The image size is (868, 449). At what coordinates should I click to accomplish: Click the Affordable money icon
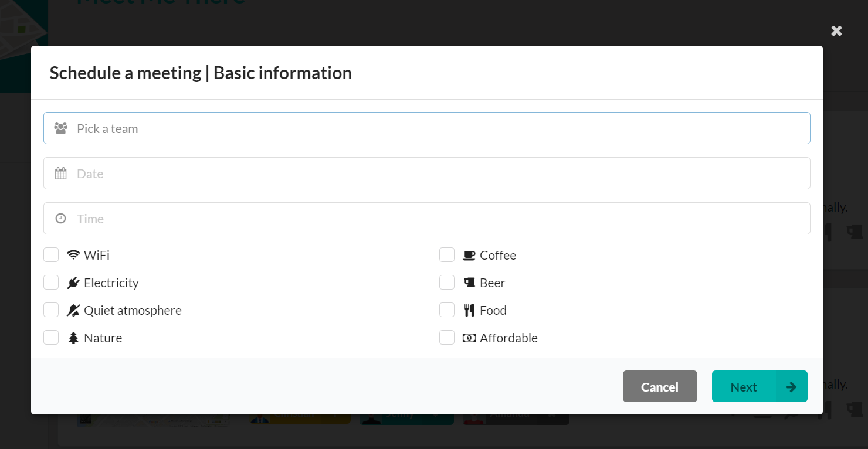[x=469, y=338]
